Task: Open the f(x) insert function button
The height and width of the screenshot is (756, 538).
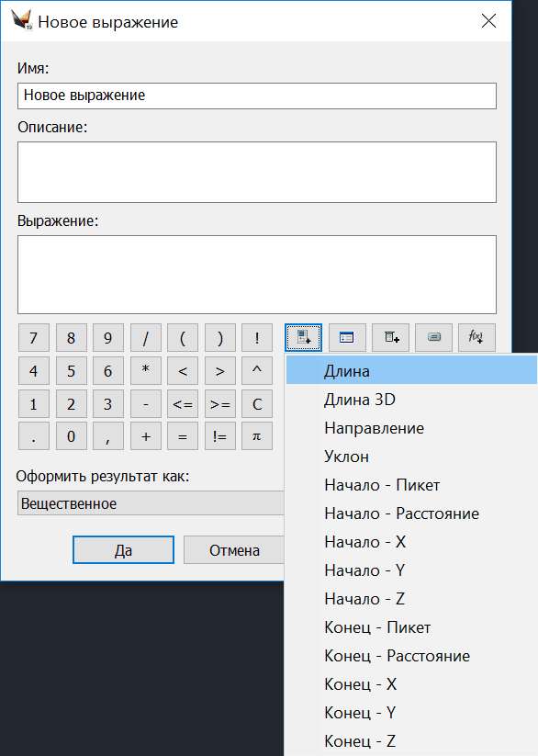Action: point(476,337)
